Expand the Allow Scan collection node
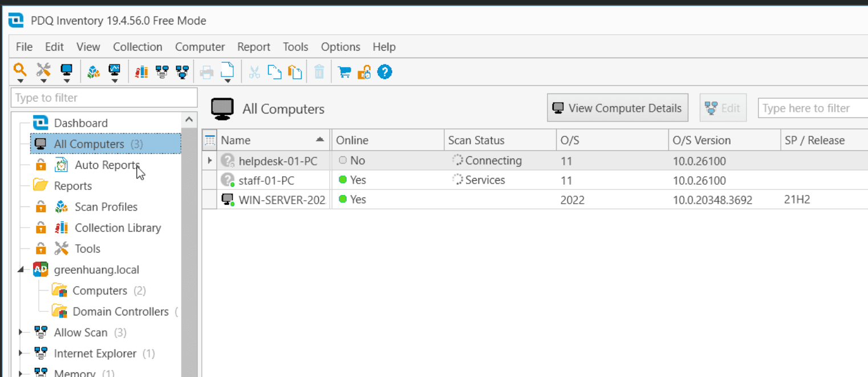Image resolution: width=868 pixels, height=377 pixels. (21, 332)
